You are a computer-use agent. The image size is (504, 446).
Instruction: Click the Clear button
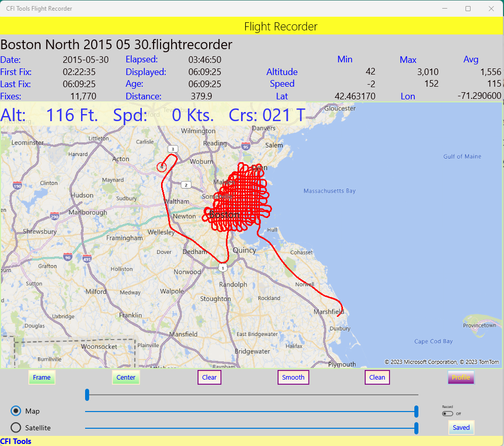(x=209, y=377)
